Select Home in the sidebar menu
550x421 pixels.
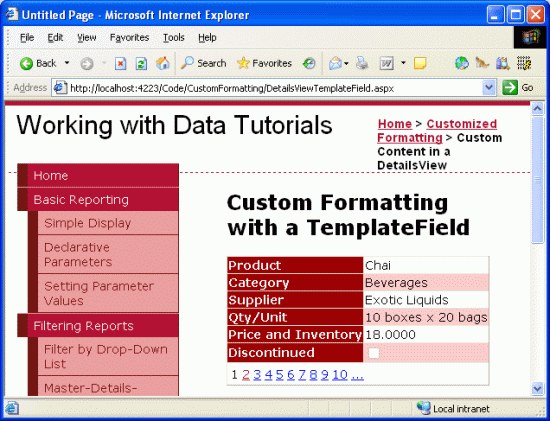(x=98, y=175)
